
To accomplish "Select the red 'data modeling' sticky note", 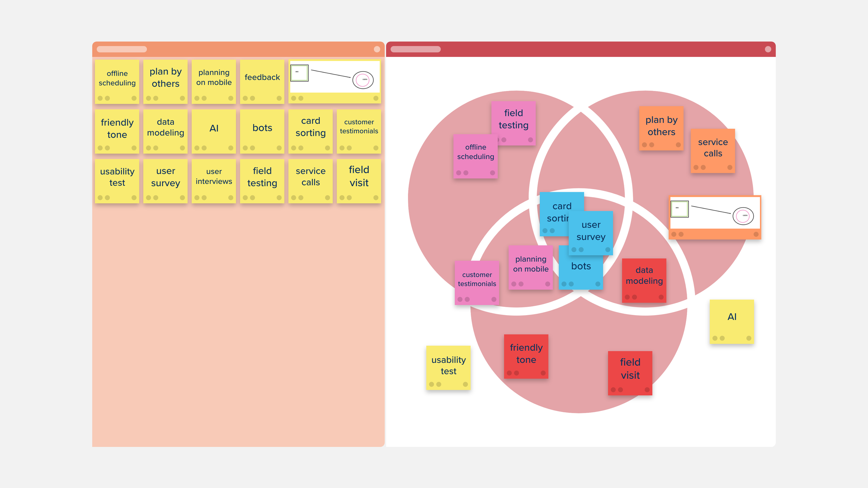I will point(644,280).
